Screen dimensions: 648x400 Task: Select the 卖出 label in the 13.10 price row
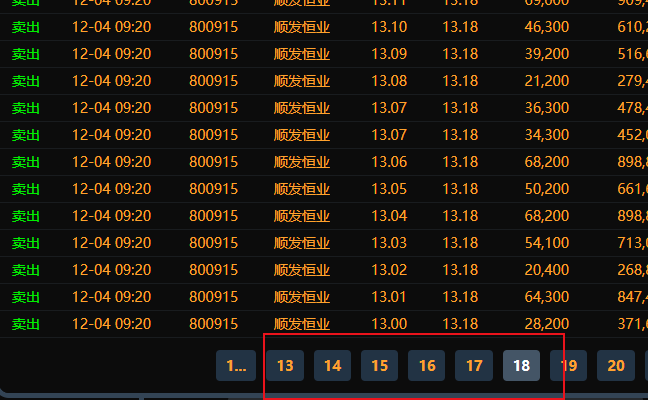click(26, 26)
